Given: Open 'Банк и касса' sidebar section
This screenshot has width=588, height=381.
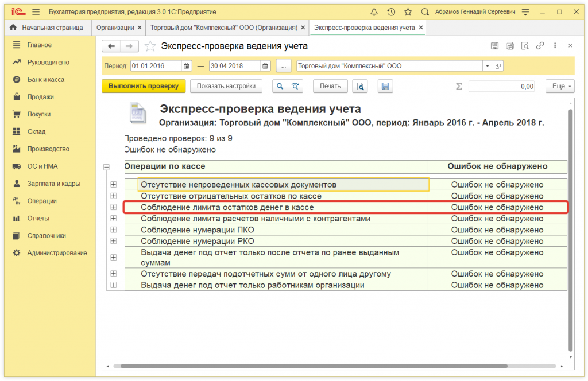Looking at the screenshot, I should coord(46,80).
